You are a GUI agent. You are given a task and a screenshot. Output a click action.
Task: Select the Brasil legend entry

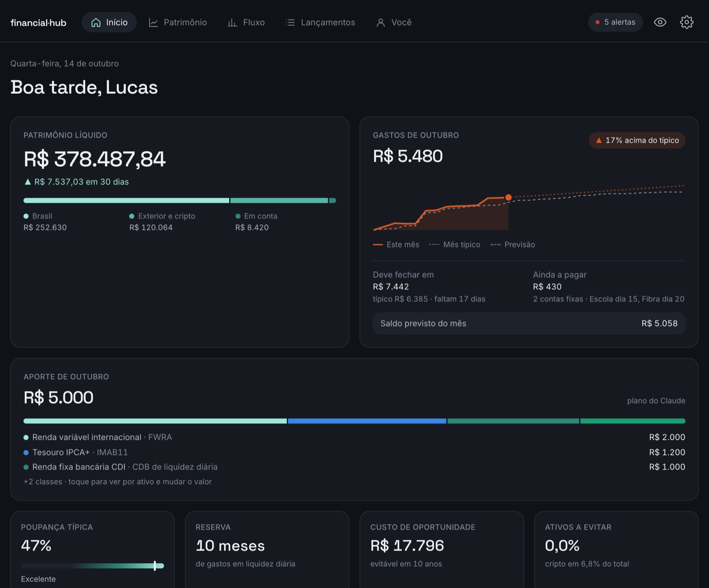[x=45, y=222]
